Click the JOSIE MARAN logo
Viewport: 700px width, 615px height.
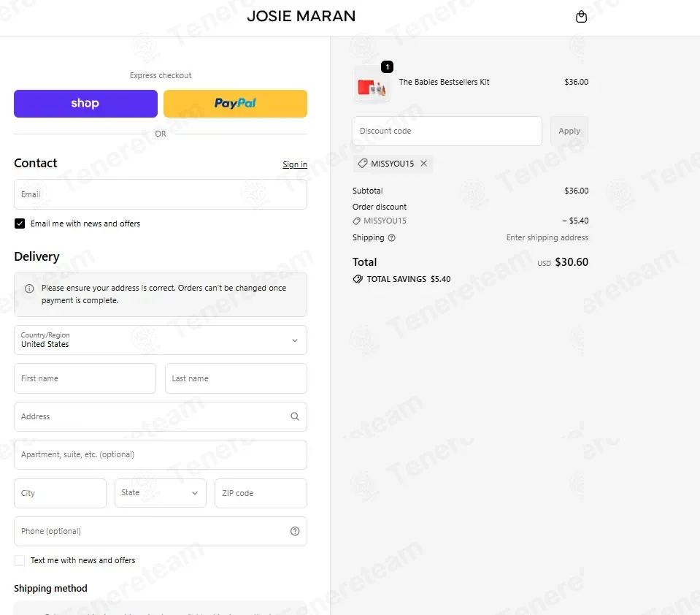pos(301,16)
